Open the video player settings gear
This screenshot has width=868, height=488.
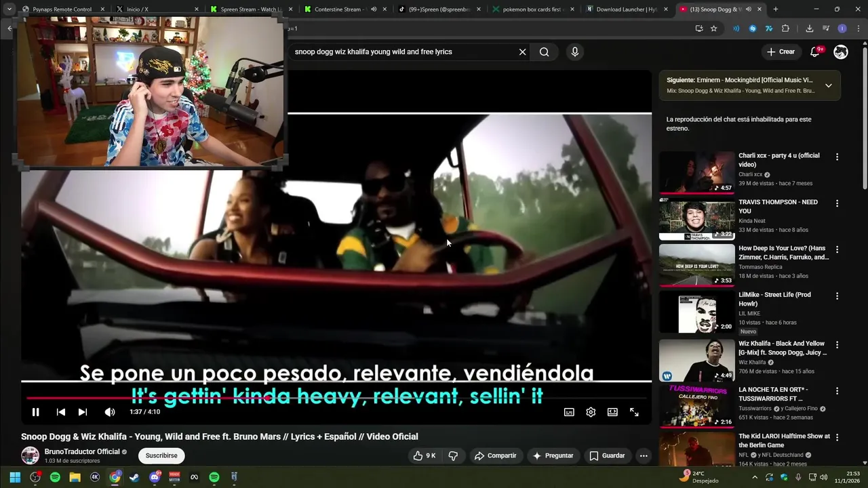tap(591, 412)
